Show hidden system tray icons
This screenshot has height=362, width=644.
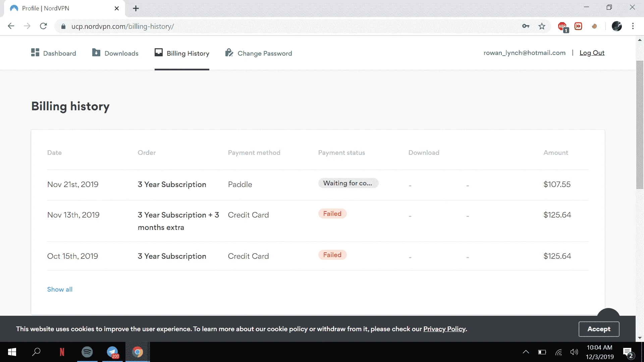pos(526,352)
